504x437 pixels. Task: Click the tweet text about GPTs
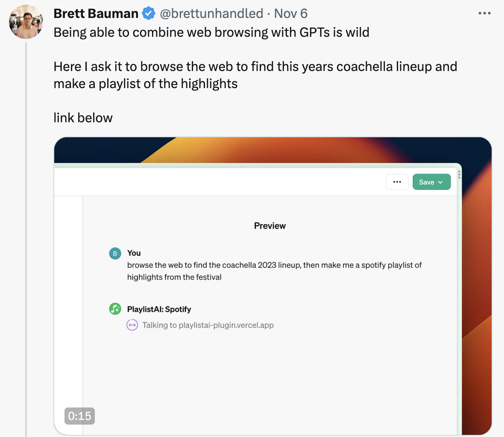211,32
